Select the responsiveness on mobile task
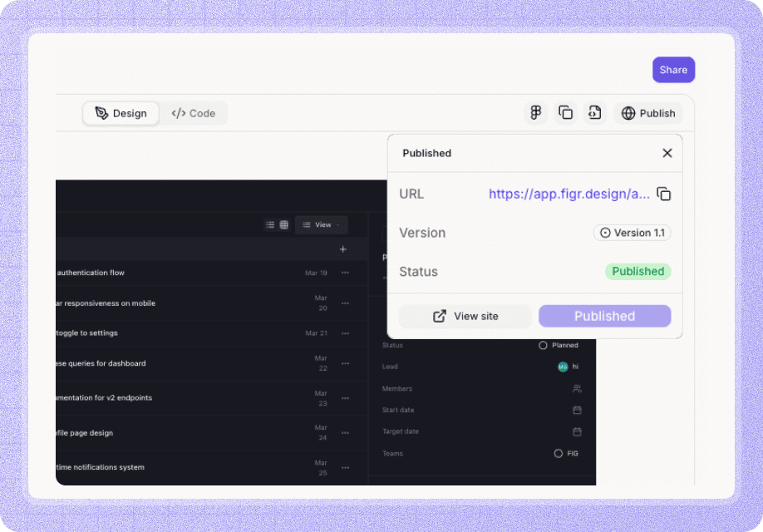The image size is (763, 532). (x=212, y=303)
